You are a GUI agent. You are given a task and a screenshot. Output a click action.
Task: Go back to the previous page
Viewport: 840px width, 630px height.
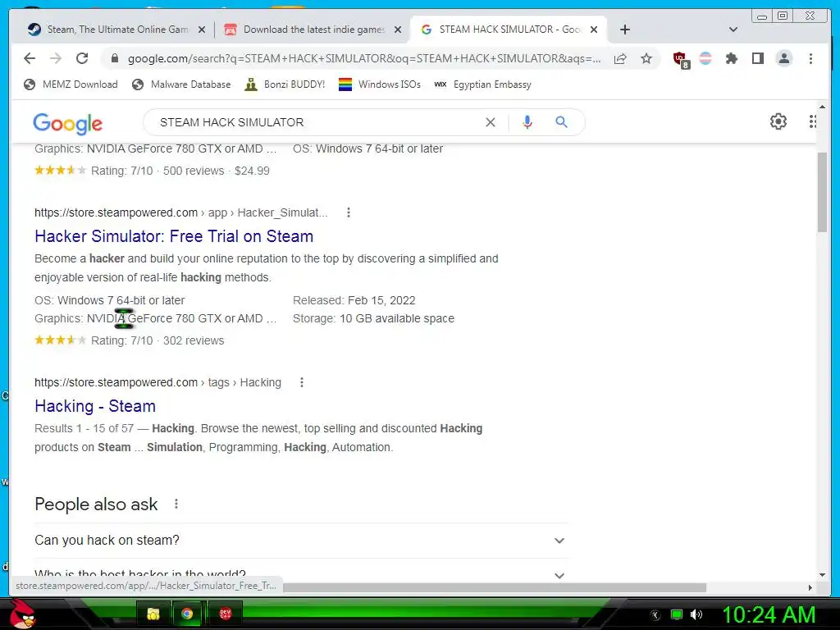[30, 58]
